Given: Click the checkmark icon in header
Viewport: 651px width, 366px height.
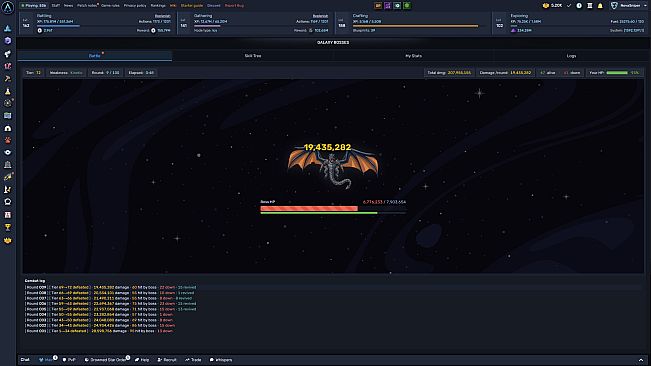Looking at the screenshot, I should (x=569, y=6).
